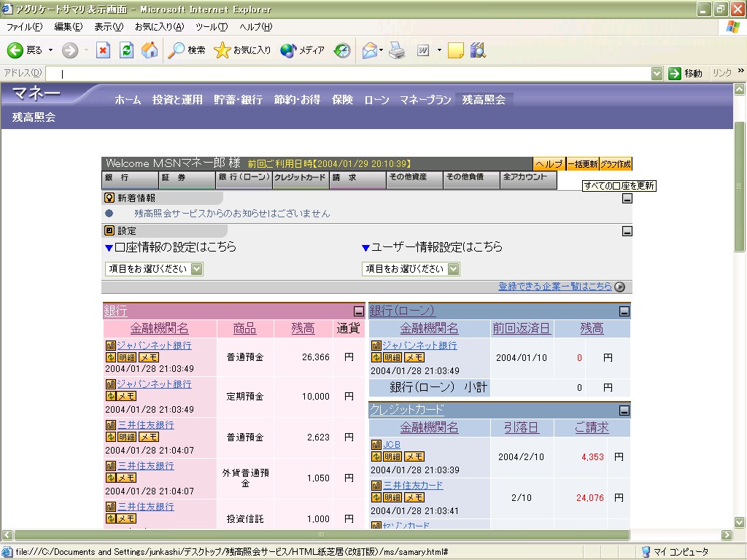Stop page loading with red X icon

pyautogui.click(x=103, y=50)
